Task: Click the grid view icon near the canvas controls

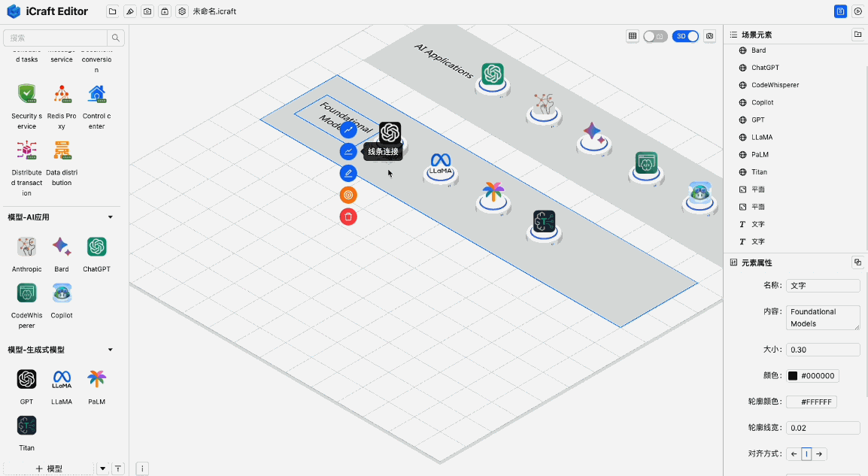Action: [632, 35]
